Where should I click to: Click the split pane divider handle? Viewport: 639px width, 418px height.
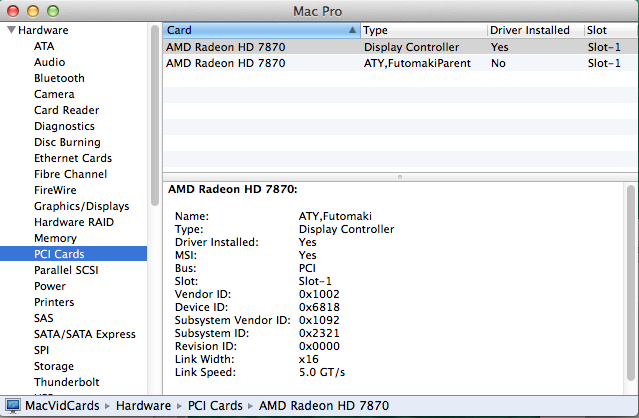point(400,177)
